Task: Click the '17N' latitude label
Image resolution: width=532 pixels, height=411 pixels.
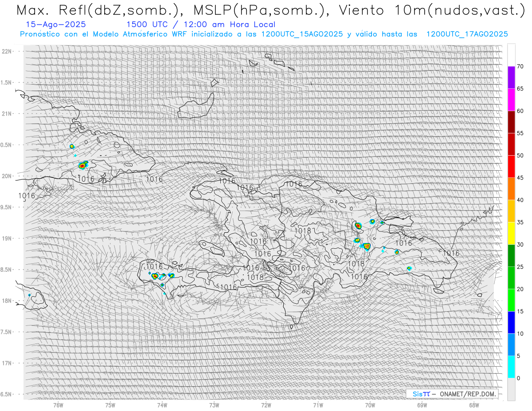Action: click(8, 363)
